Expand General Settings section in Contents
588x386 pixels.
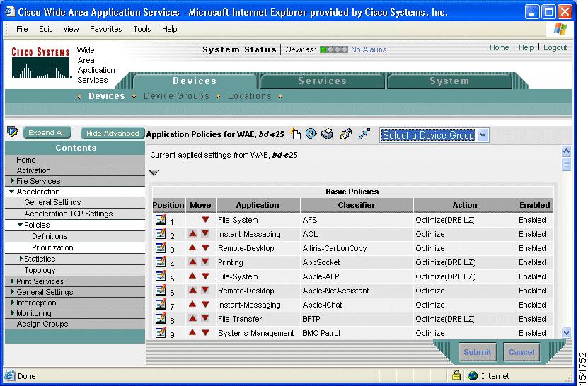(12, 291)
